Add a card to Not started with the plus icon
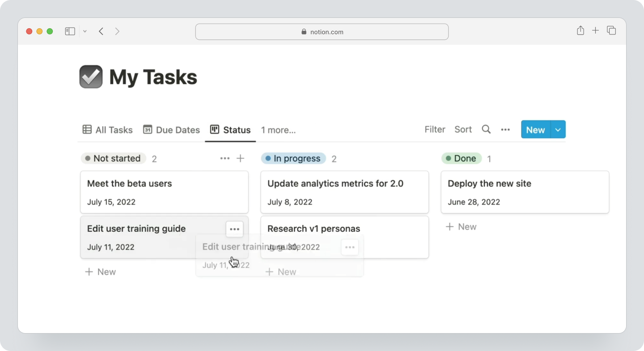 [x=241, y=158]
